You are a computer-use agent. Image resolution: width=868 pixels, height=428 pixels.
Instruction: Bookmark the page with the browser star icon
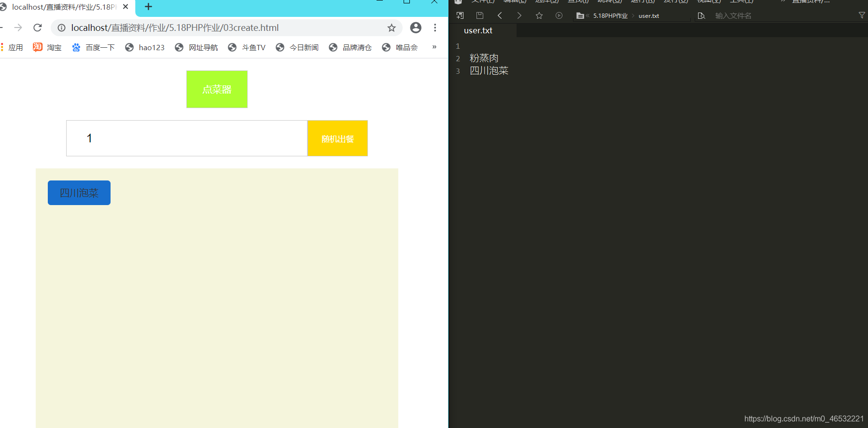tap(392, 28)
